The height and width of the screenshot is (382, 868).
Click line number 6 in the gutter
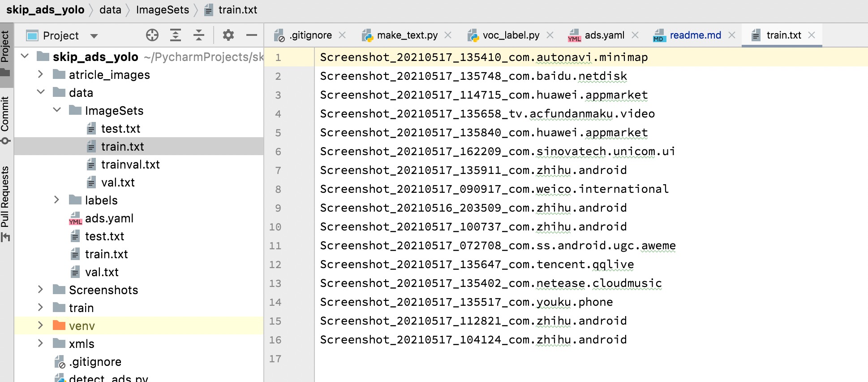click(278, 152)
